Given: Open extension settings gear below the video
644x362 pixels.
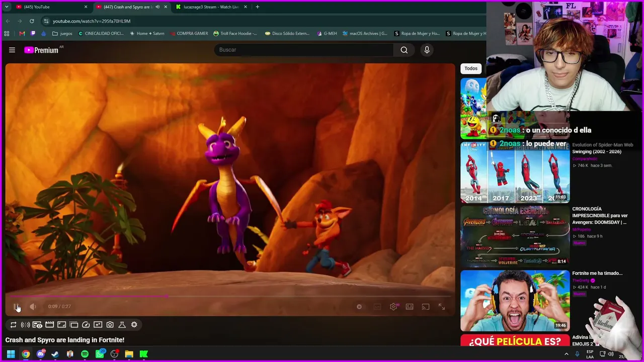Looking at the screenshot, I should tap(134, 325).
